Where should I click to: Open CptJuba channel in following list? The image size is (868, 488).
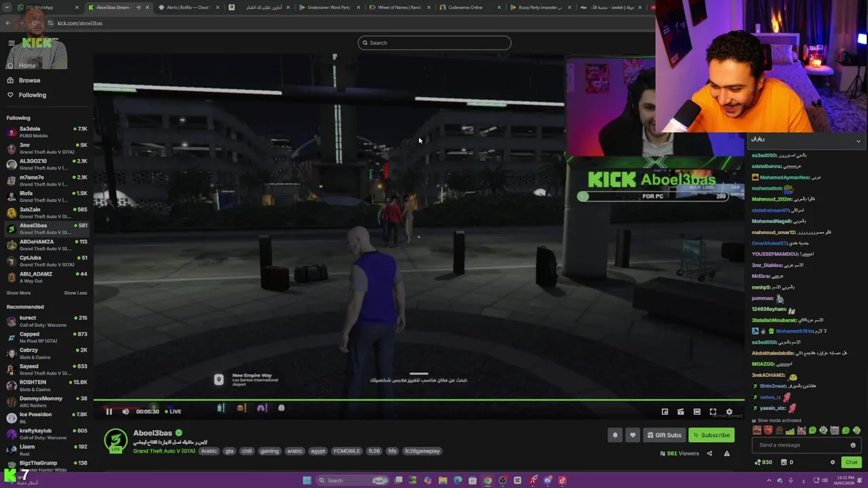pyautogui.click(x=46, y=261)
